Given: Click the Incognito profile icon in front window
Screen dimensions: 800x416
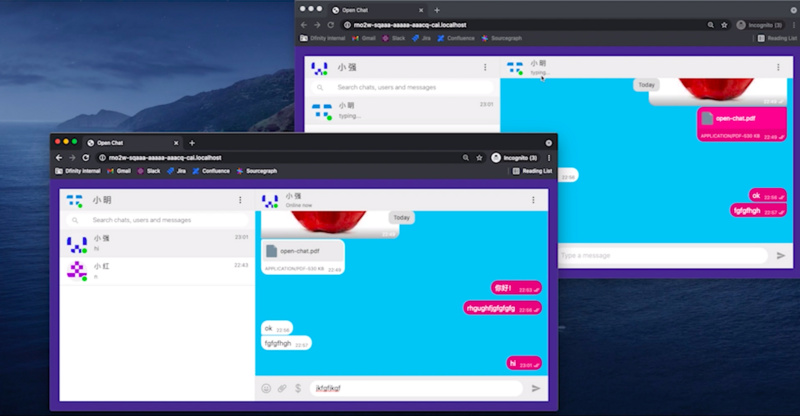Looking at the screenshot, I should [496, 158].
